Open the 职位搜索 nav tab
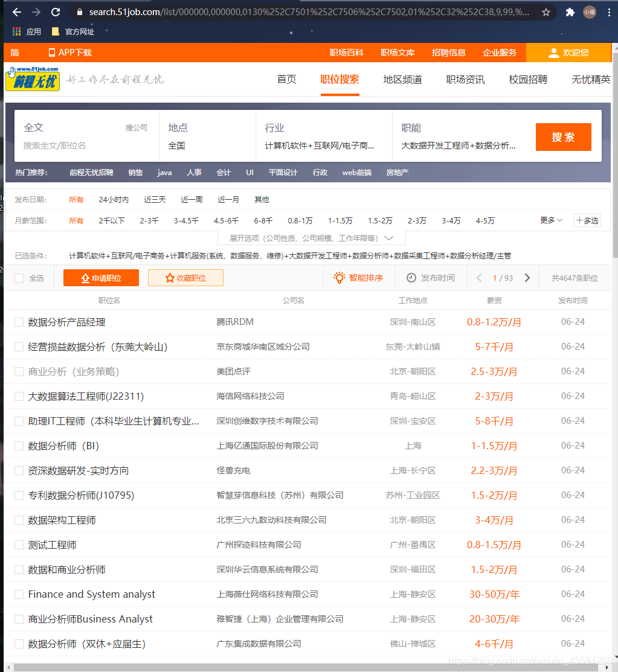The width and height of the screenshot is (618, 672). point(340,79)
